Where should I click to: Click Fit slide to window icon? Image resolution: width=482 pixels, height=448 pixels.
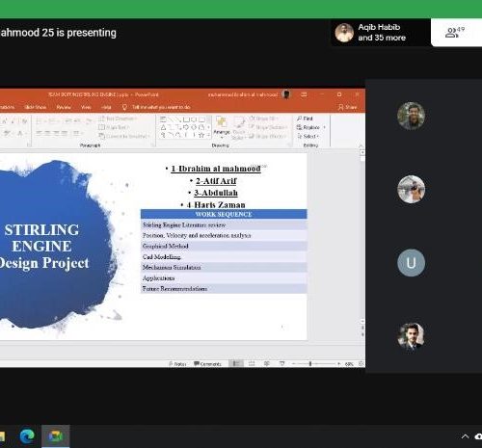click(x=361, y=363)
